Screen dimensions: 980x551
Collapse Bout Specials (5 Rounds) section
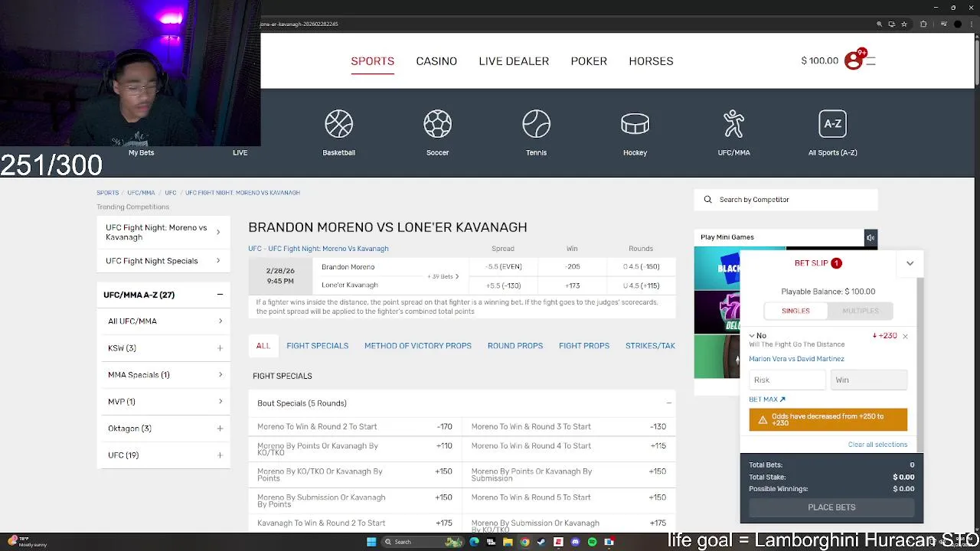pos(668,403)
